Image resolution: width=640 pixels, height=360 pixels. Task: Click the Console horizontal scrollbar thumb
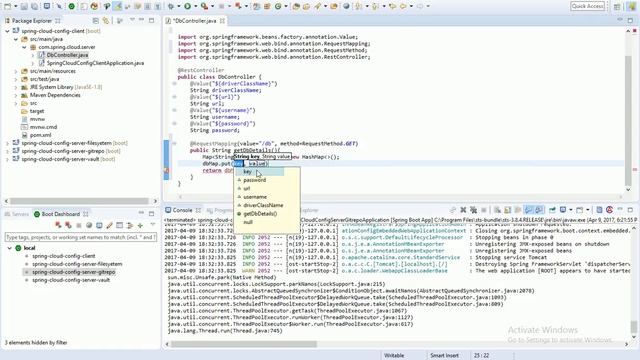tap(244, 344)
